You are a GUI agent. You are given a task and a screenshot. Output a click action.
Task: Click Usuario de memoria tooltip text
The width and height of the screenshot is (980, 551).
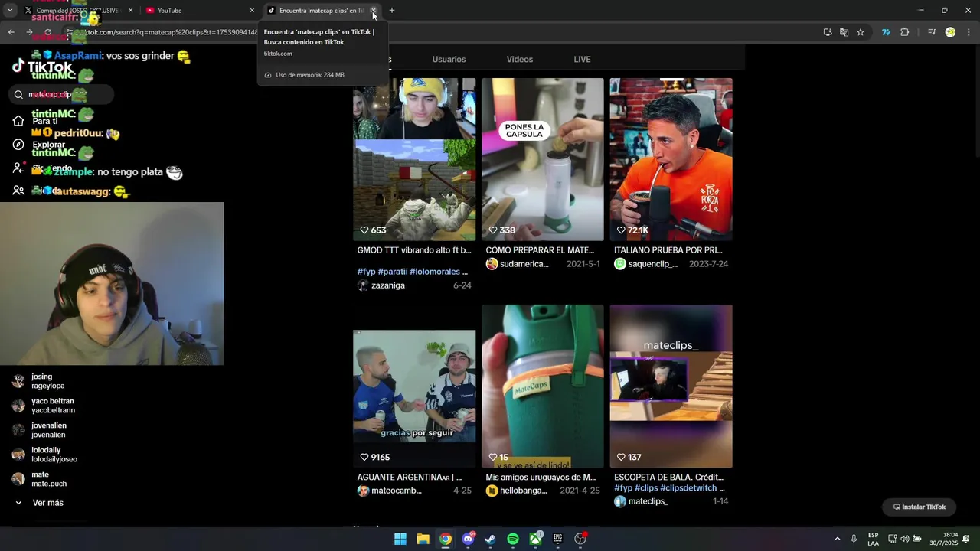click(x=310, y=75)
